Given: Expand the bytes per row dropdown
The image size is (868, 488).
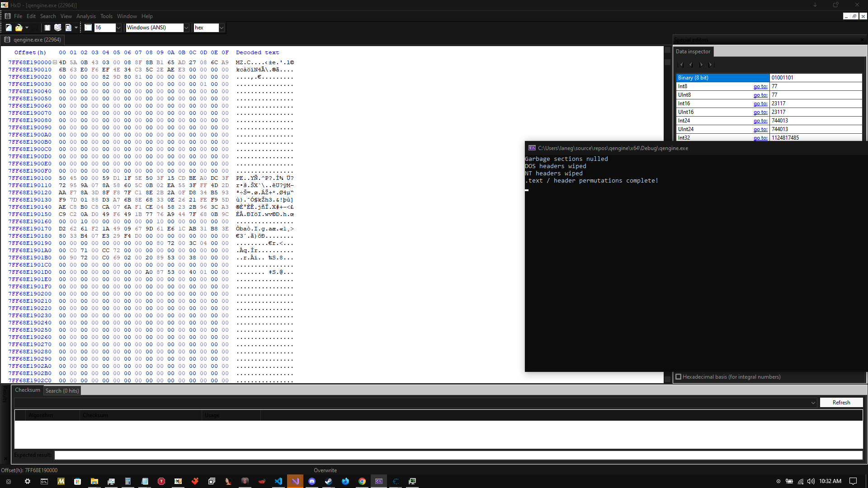Looking at the screenshot, I should pos(118,28).
